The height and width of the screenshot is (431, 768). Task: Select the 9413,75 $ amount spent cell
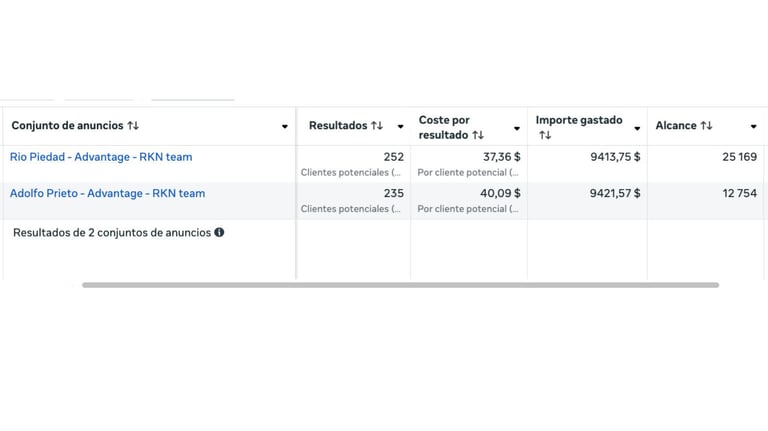pos(615,157)
